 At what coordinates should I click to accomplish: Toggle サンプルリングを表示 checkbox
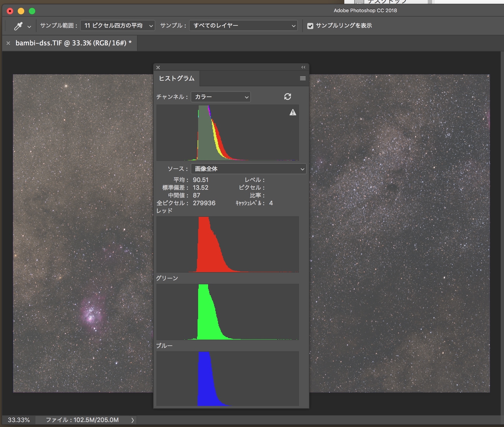(310, 26)
